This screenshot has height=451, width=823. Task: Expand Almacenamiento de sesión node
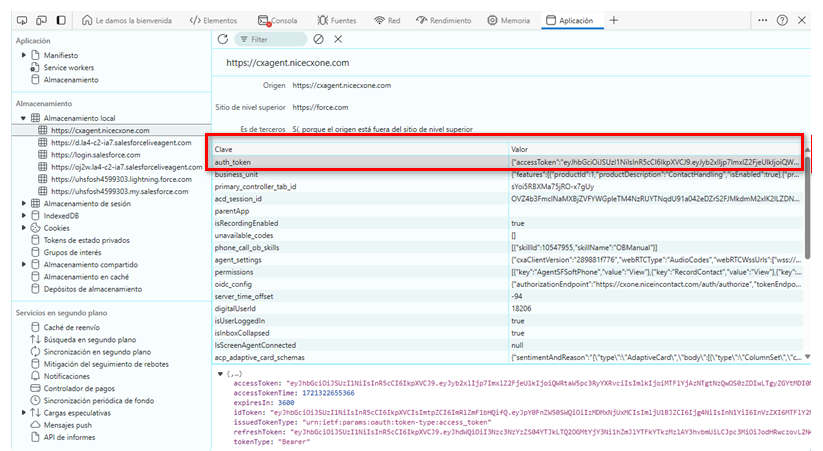pos(24,204)
